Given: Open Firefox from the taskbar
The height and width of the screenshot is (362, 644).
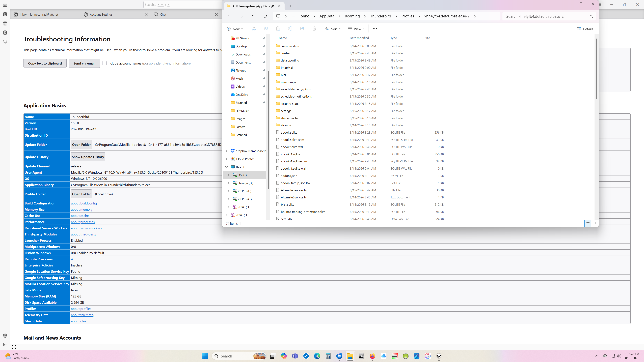Looking at the screenshot, I should (x=372, y=356).
